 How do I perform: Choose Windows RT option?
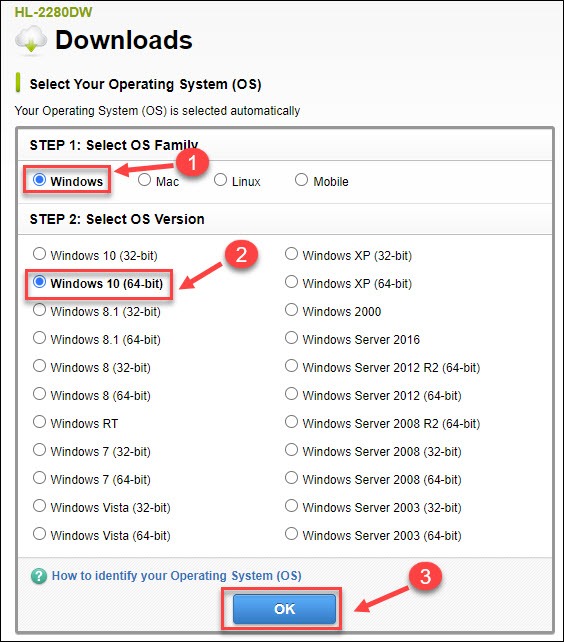39,422
